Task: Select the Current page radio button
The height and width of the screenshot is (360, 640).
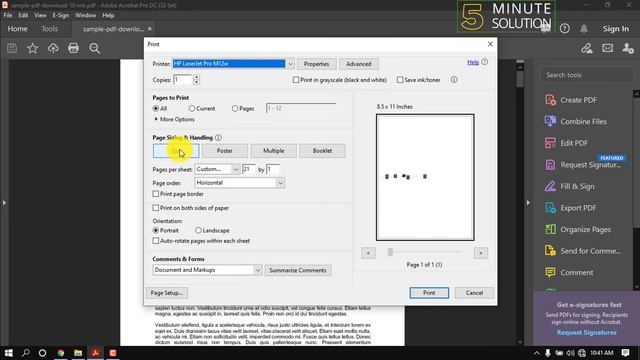Action: 192,109
